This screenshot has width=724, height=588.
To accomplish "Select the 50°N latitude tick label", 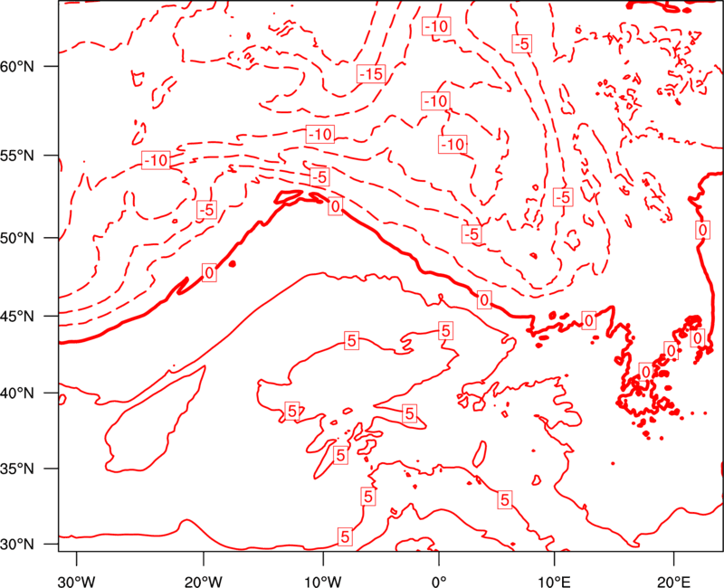I will [17, 238].
